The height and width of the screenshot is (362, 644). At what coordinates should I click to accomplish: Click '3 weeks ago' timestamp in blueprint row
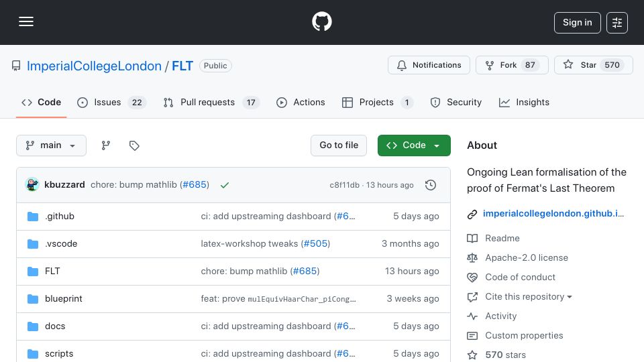[413, 299]
